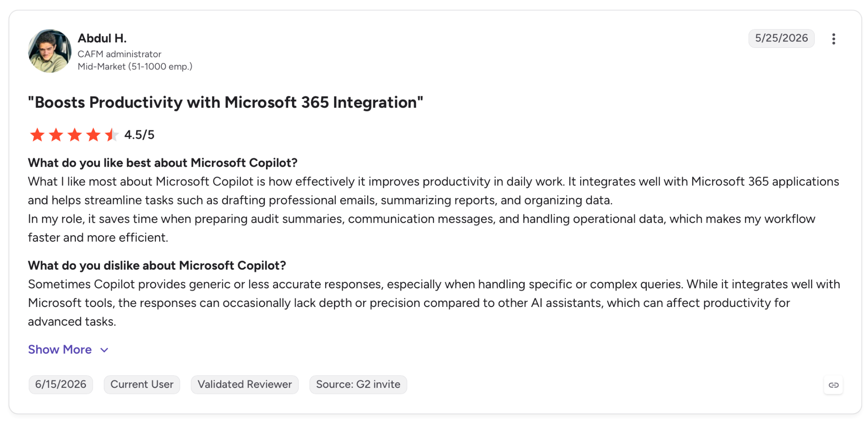Viewport: 868px width, 421px height.
Task: Copy review link via chain icon
Action: click(x=834, y=385)
